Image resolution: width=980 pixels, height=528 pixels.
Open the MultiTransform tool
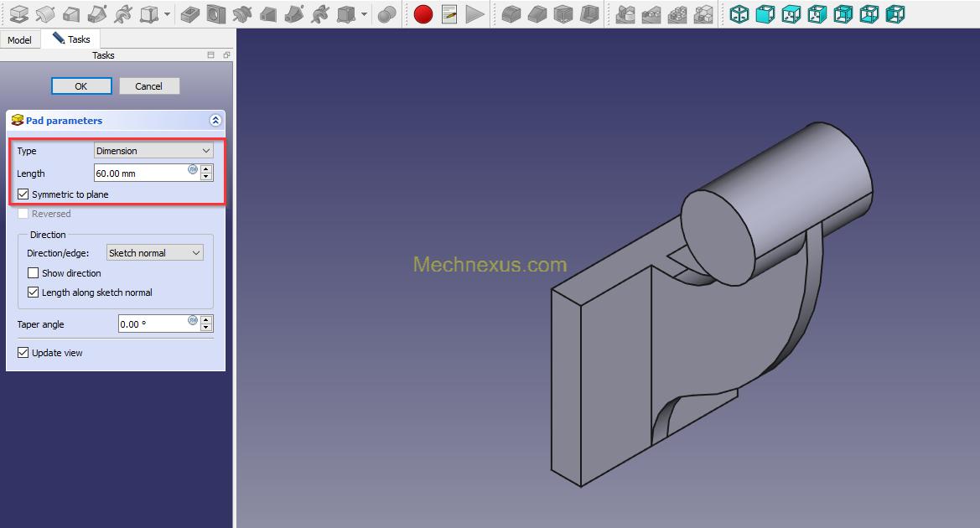(703, 13)
